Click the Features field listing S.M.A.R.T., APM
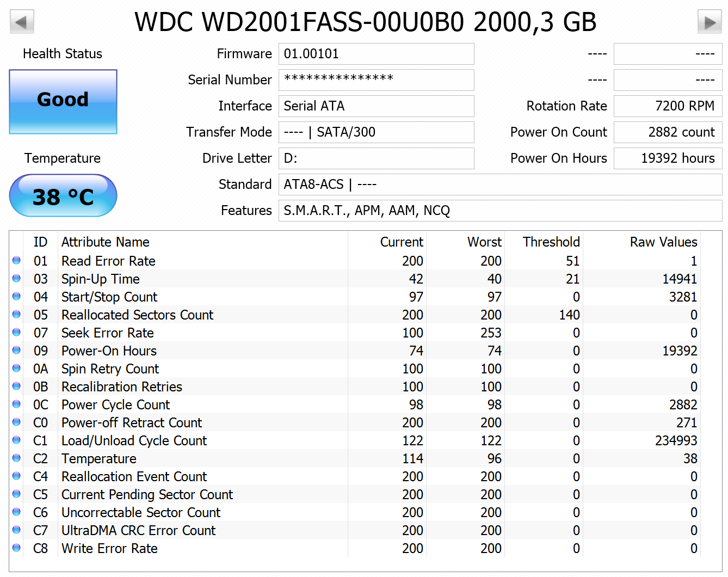 click(501, 211)
